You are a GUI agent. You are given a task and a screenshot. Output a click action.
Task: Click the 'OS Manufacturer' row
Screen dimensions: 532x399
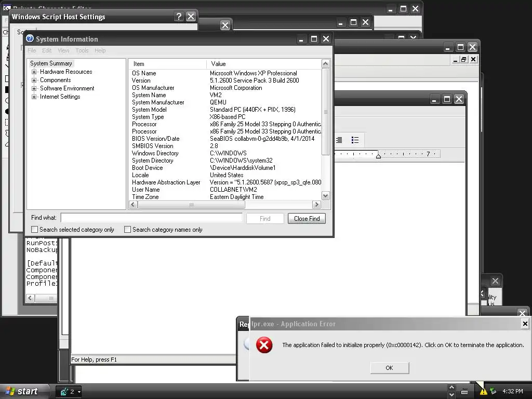225,88
